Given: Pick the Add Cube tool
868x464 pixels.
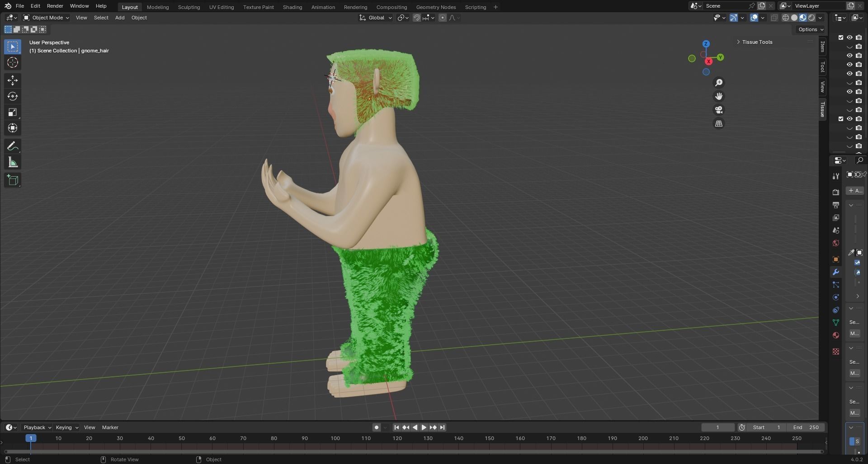Looking at the screenshot, I should click(x=13, y=180).
